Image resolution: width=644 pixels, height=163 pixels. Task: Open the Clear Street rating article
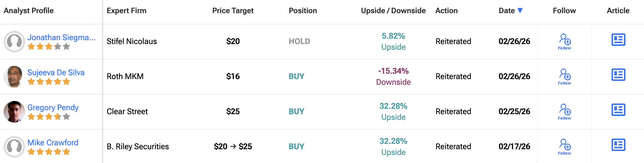click(x=618, y=110)
